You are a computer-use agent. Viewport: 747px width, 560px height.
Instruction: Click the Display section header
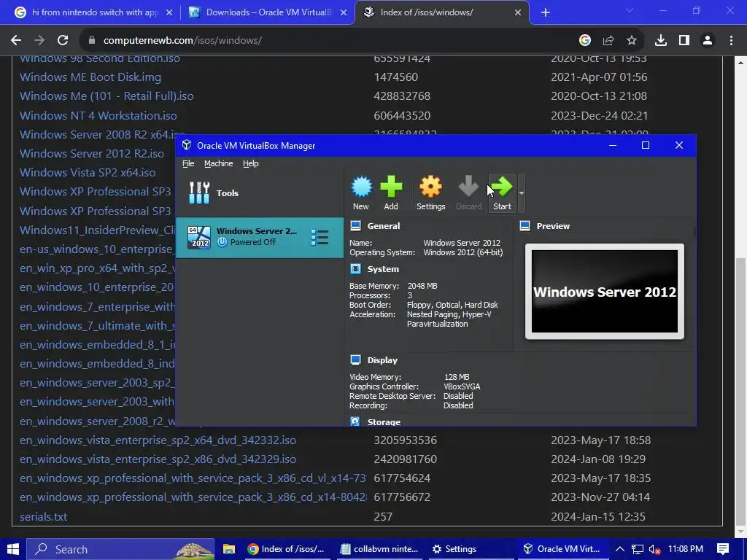(382, 360)
